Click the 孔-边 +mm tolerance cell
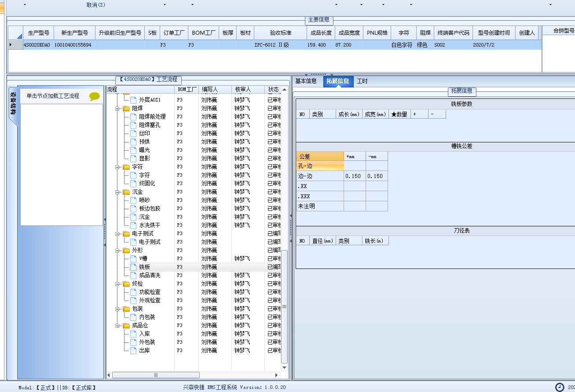Viewport: 575px width, 392px height. pos(355,166)
